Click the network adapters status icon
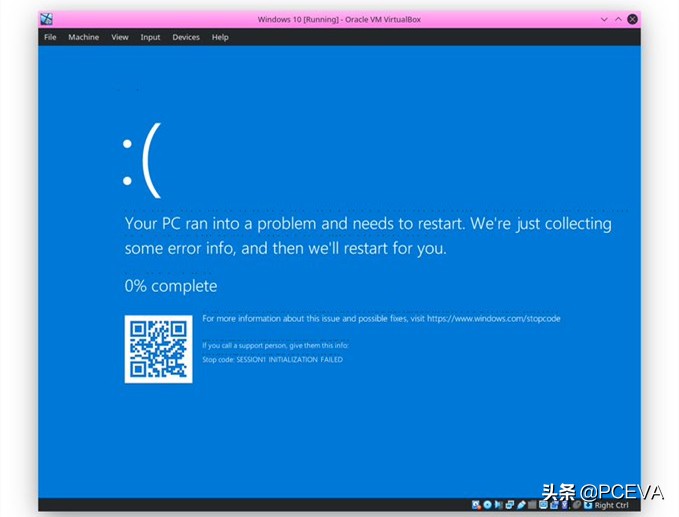 point(510,505)
